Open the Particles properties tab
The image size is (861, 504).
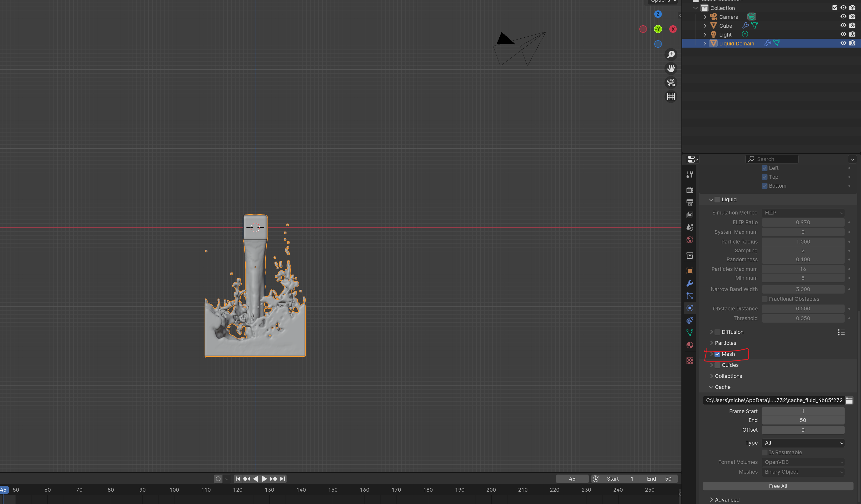pos(689,296)
